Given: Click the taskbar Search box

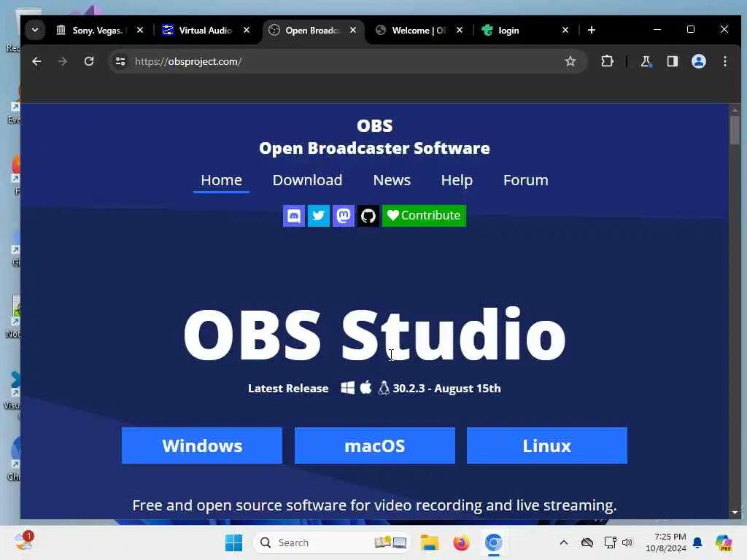Looking at the screenshot, I should click(x=332, y=542).
